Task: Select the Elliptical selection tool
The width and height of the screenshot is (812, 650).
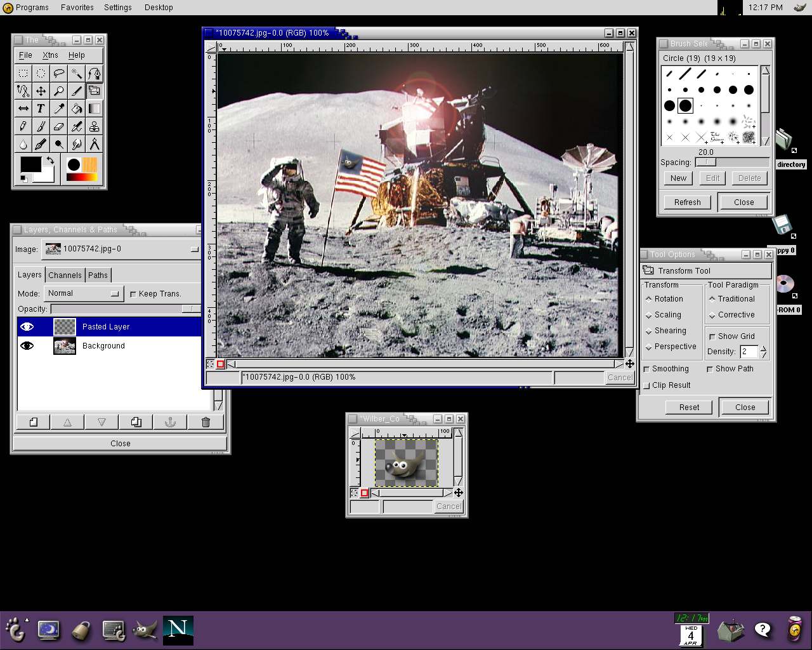Action: (41, 73)
